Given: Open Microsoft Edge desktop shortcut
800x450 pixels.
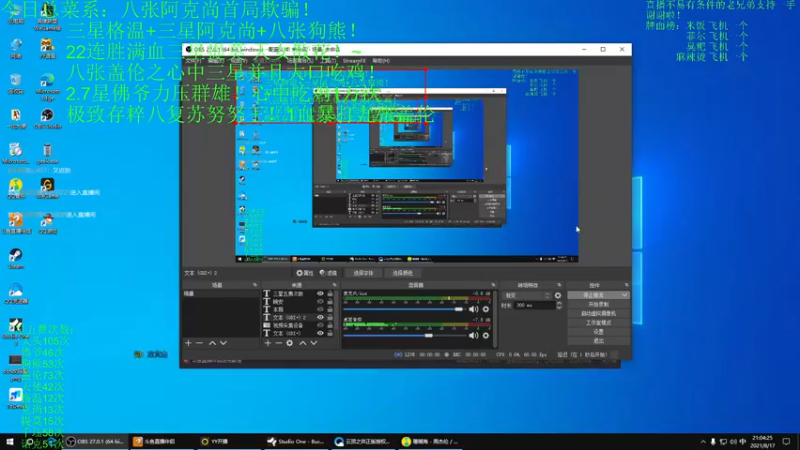Looking at the screenshot, I should (47, 87).
